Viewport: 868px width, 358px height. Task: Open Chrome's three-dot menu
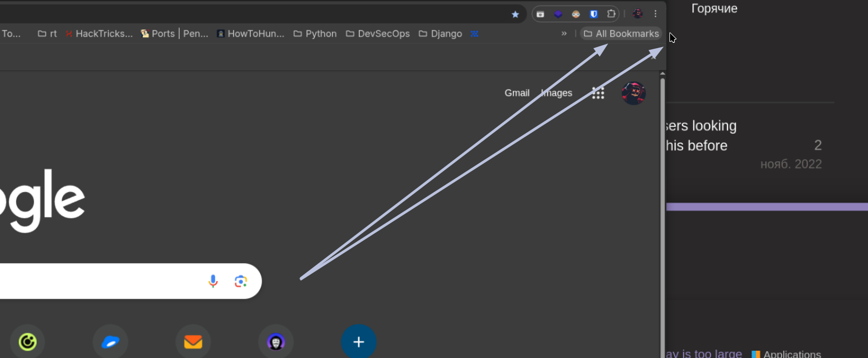(655, 14)
